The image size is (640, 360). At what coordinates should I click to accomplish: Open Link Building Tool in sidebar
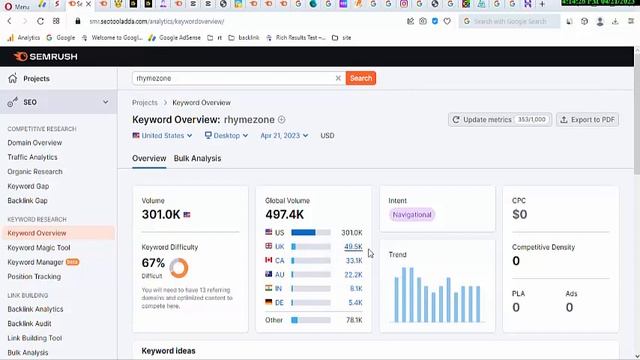coord(35,338)
